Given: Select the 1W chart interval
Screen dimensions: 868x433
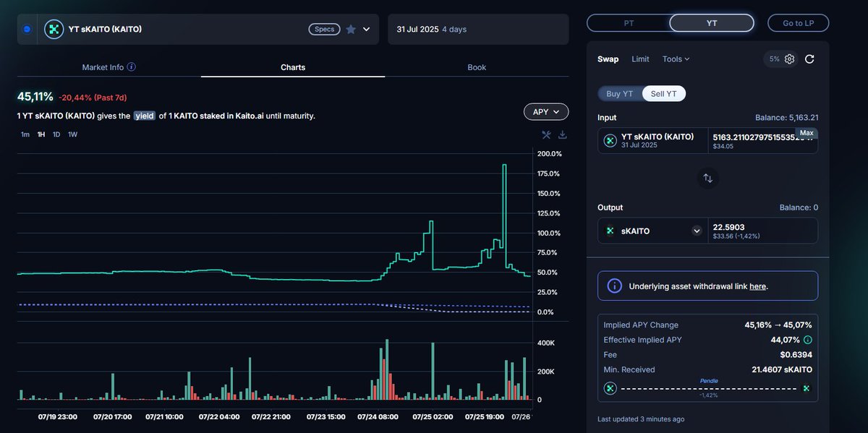Looking at the screenshot, I should point(73,134).
